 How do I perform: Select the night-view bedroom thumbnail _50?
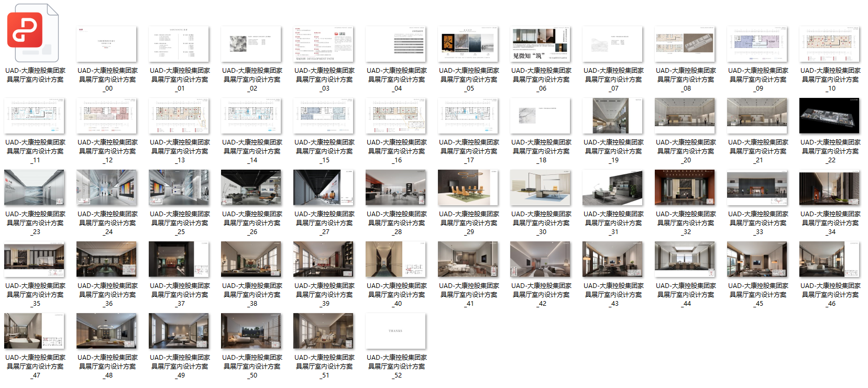coord(251,331)
